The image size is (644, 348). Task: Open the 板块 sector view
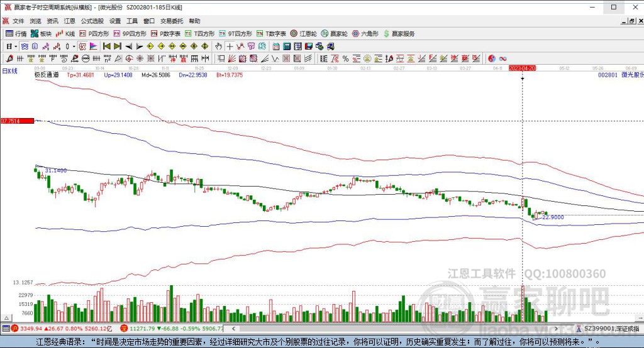41,34
